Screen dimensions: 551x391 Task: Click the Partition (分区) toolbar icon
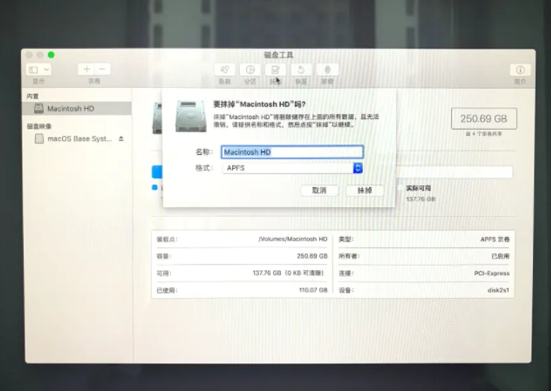pyautogui.click(x=250, y=70)
